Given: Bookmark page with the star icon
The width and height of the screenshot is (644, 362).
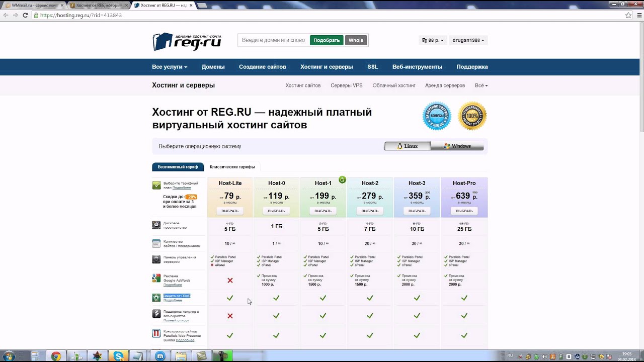Looking at the screenshot, I should coord(628,16).
